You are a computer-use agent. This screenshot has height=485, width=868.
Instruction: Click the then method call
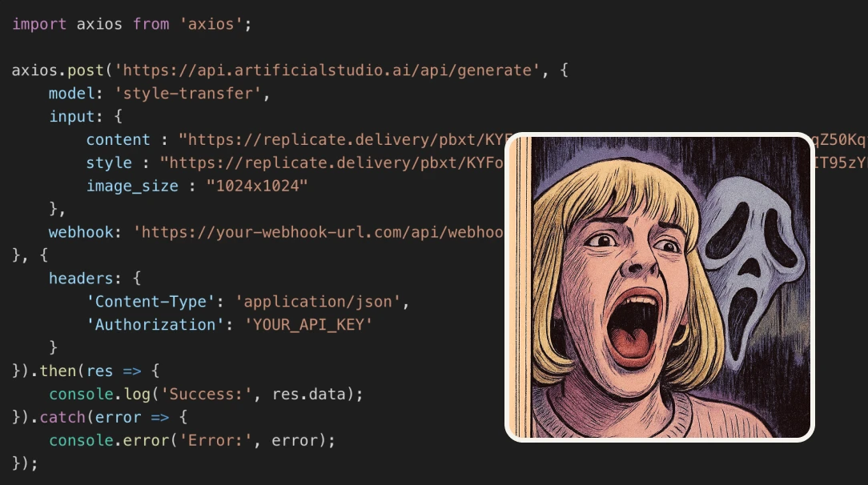tap(58, 371)
